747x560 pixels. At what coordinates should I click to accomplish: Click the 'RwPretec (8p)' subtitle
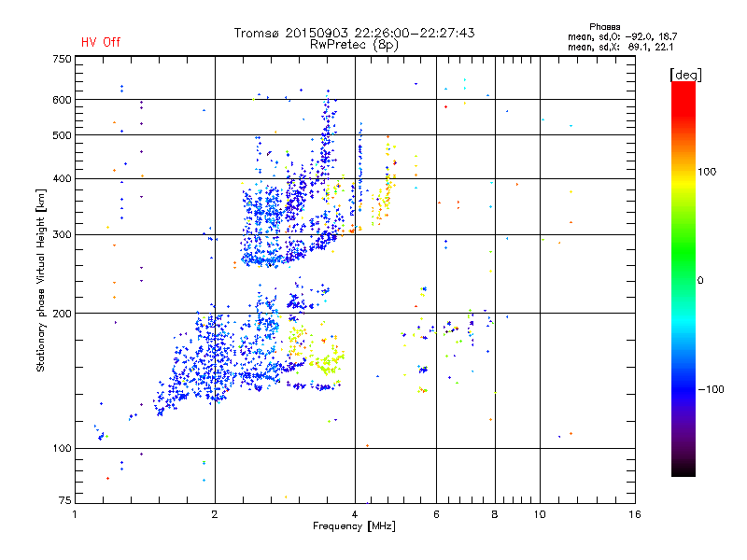tap(354, 45)
